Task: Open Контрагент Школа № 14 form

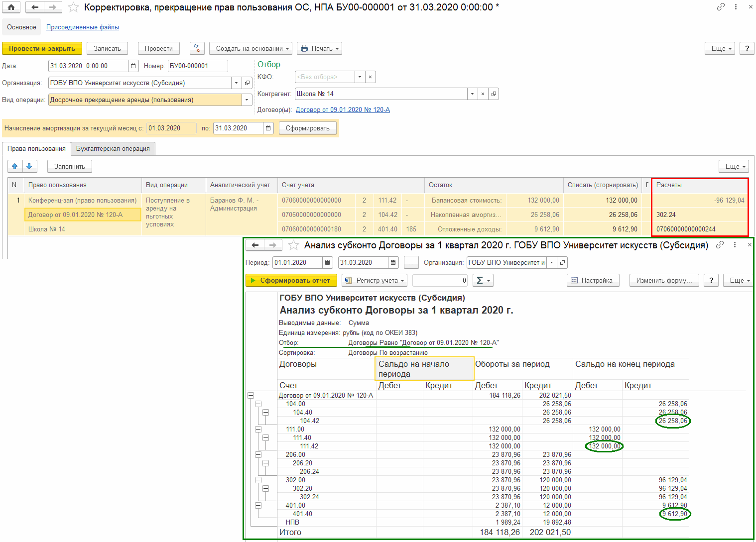Action: point(493,94)
